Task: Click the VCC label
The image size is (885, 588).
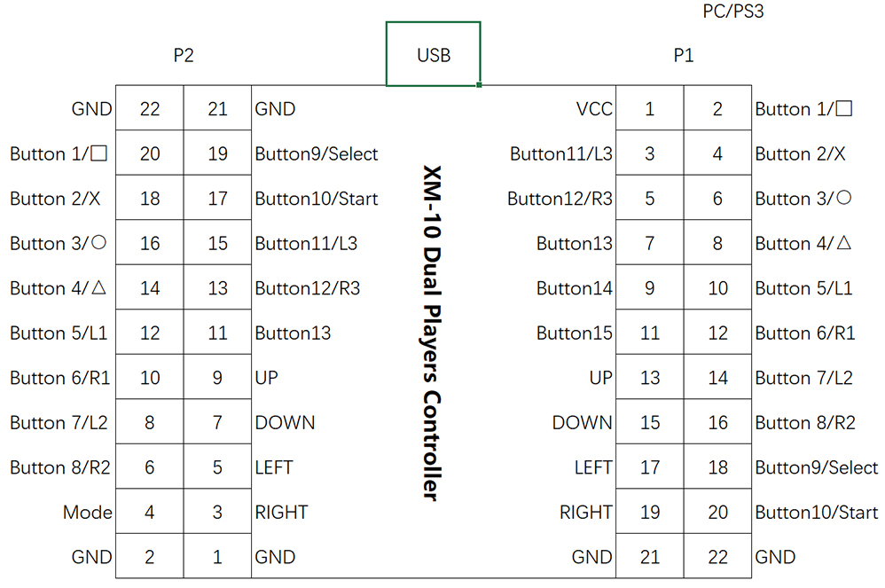Action: [x=594, y=109]
